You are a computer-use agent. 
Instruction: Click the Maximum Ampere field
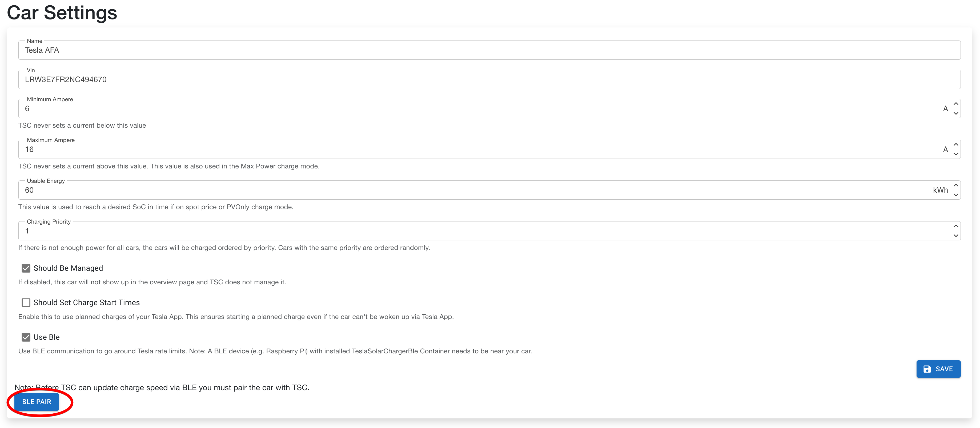tap(489, 150)
